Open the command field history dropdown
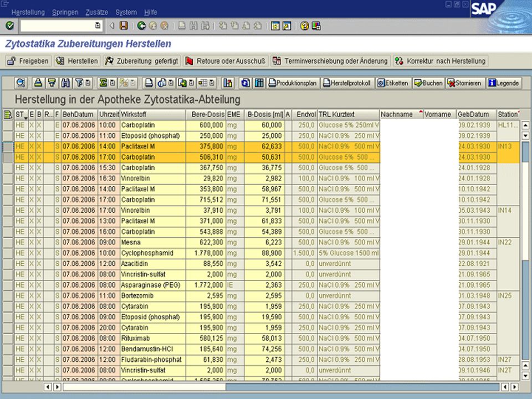 [98, 26]
